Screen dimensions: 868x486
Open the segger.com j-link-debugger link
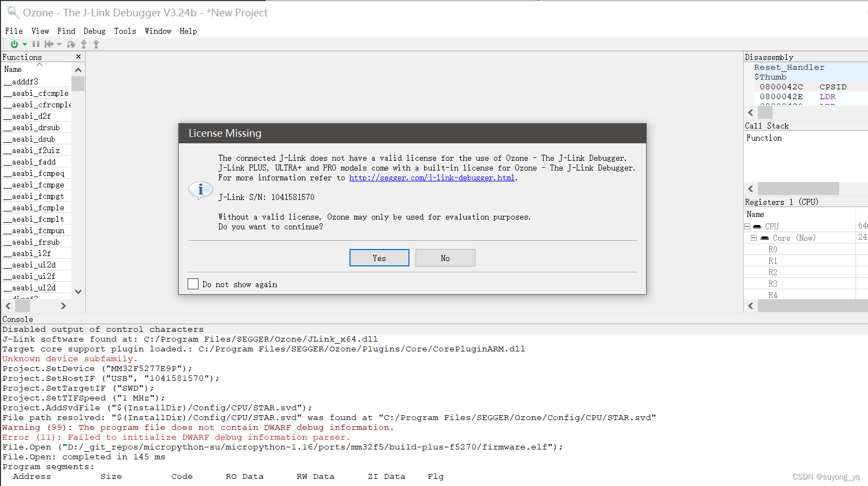tap(432, 178)
